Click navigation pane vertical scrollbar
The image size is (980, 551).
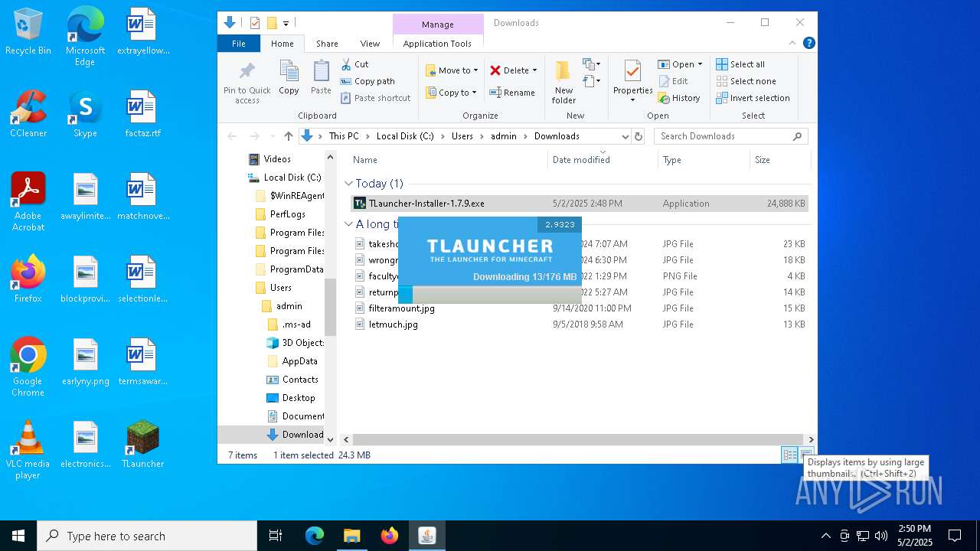[331, 307]
